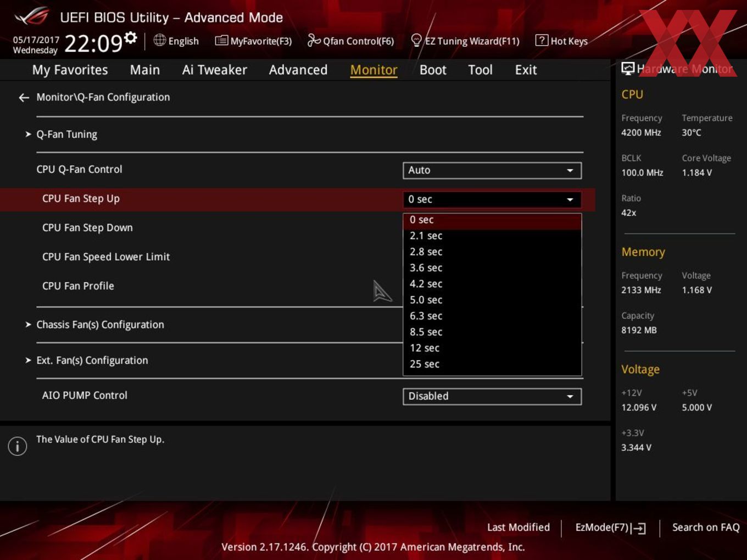Expand the Q-Fan Tuning submenu

point(66,134)
